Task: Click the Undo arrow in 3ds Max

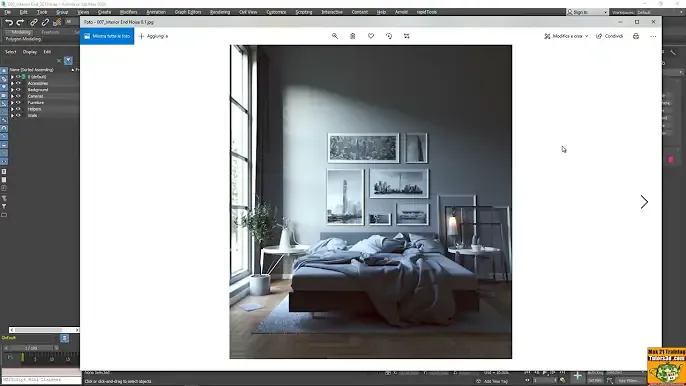Action: (x=9, y=22)
